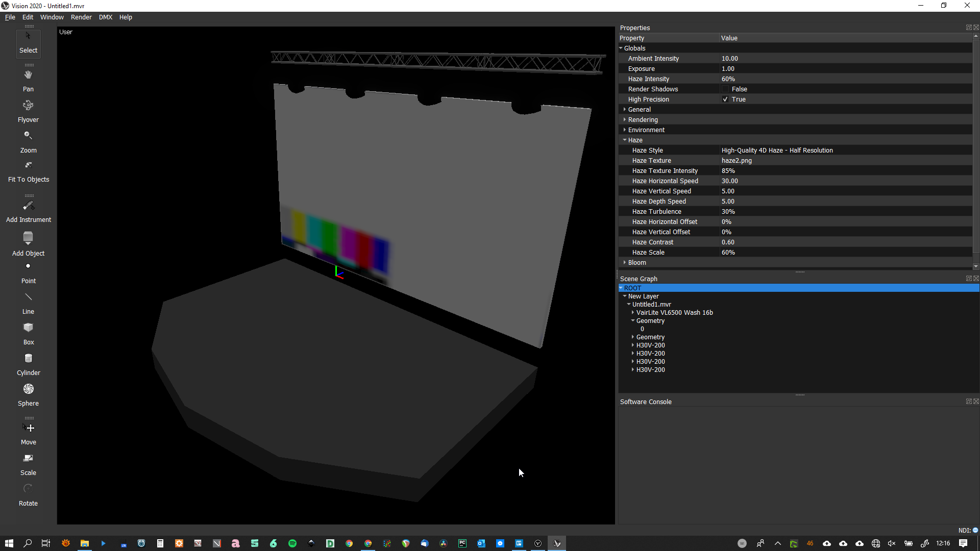Screen dimensions: 980x551
Task: Select the ROOT scene graph item
Action: pyautogui.click(x=632, y=288)
